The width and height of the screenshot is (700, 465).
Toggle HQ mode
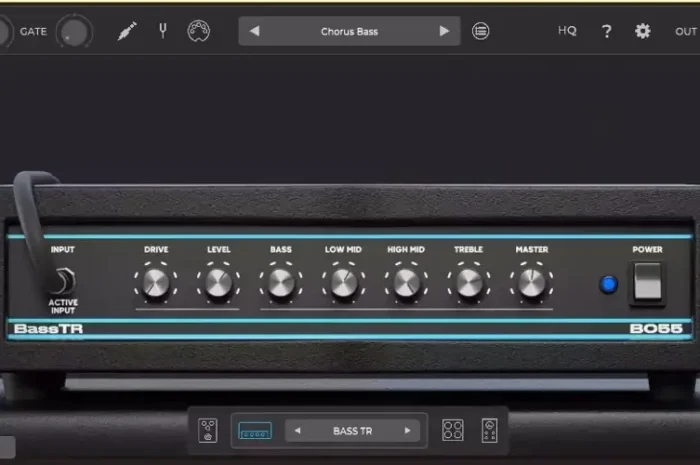pyautogui.click(x=567, y=31)
